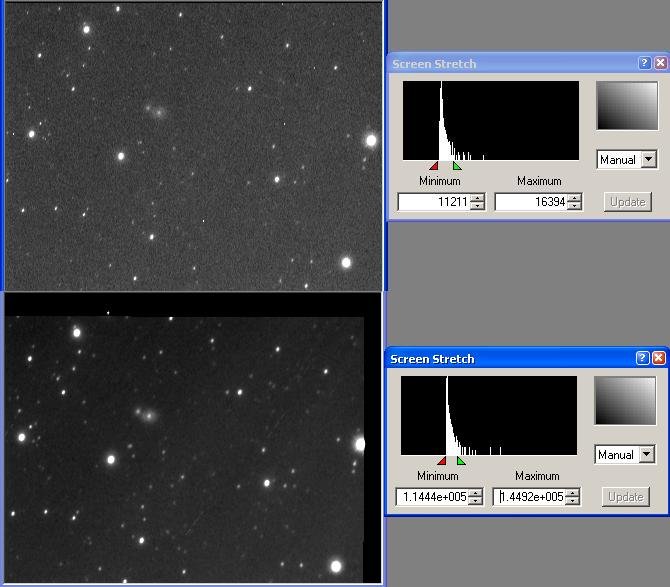Open Manual dropdown in upper Screen Stretch
This screenshot has height=587, width=670.
coord(649,159)
